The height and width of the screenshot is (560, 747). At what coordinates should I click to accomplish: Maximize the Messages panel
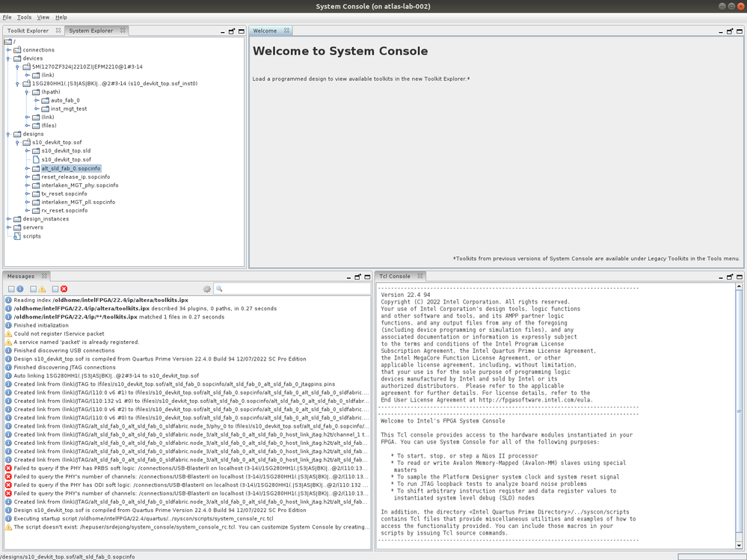tap(367, 277)
